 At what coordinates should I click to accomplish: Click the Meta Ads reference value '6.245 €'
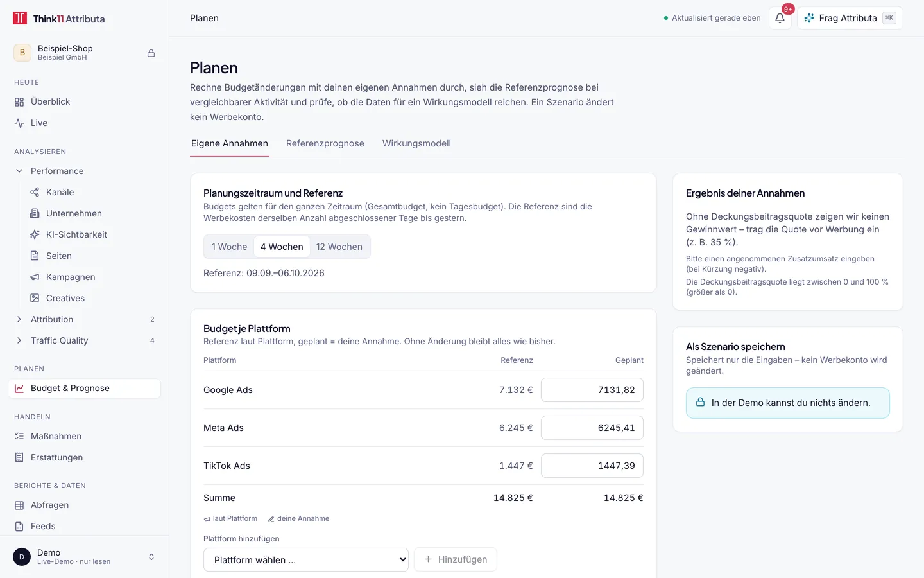(x=516, y=428)
